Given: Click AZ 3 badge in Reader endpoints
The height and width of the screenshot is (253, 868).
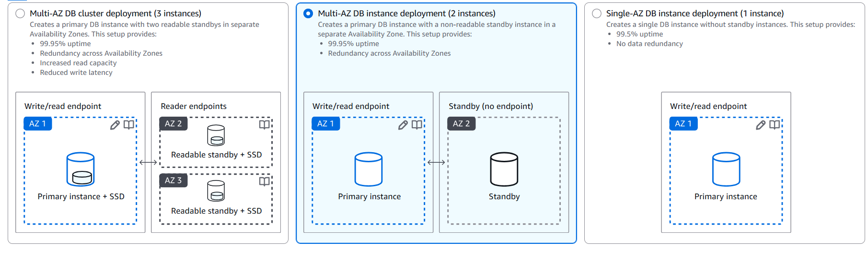Looking at the screenshot, I should 174,181.
